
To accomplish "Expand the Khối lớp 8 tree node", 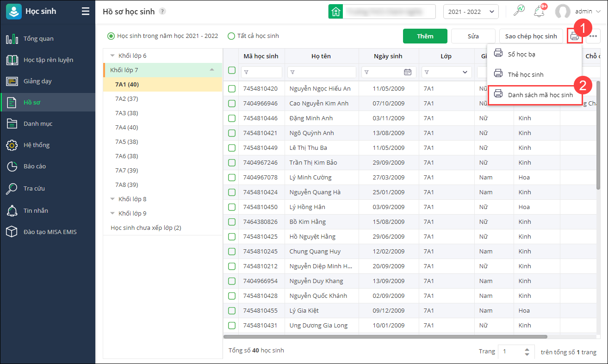I will [x=112, y=199].
